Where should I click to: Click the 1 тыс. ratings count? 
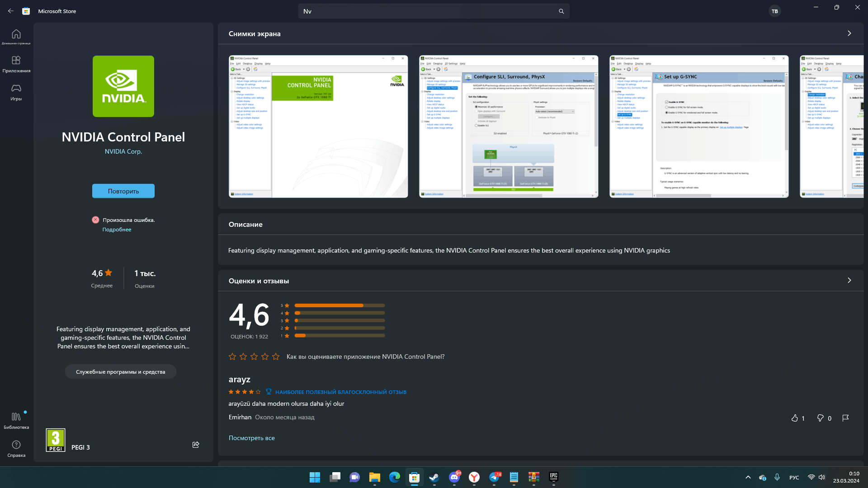pos(145,278)
